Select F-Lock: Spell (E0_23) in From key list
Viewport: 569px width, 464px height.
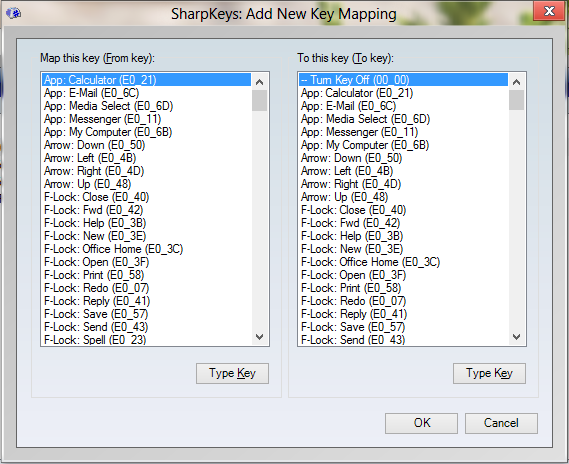click(x=147, y=340)
